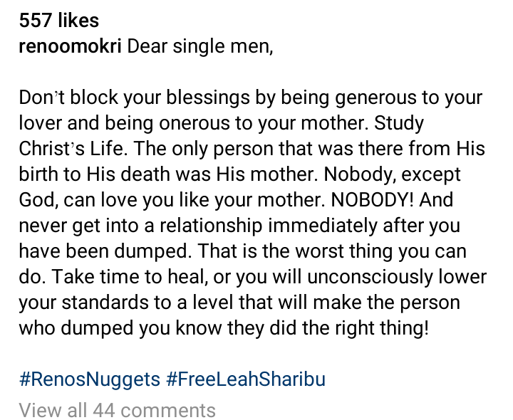513x420 pixels.
Task: Click the line 'lover and being onerous to your mother'
Action: (222, 123)
